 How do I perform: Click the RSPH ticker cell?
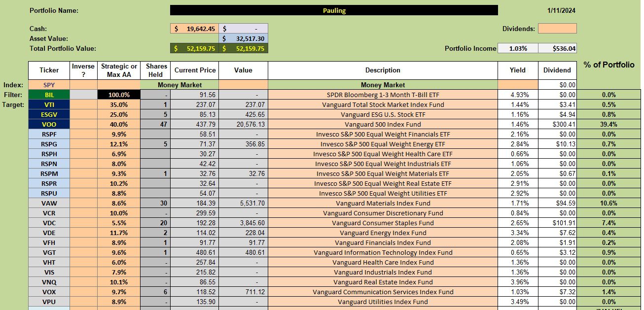point(49,154)
